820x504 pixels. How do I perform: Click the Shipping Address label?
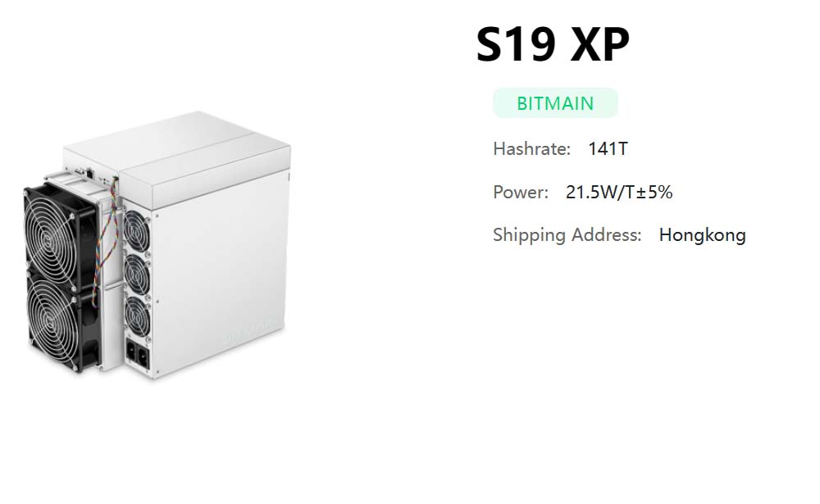click(567, 235)
